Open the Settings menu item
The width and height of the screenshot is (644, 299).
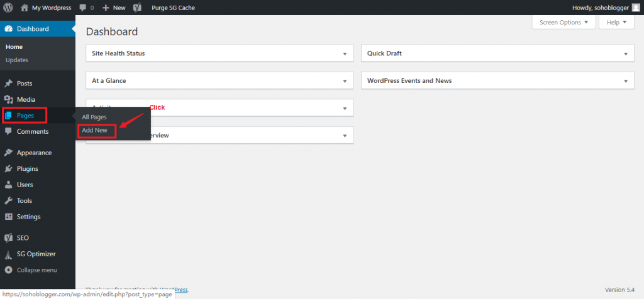[x=28, y=217]
